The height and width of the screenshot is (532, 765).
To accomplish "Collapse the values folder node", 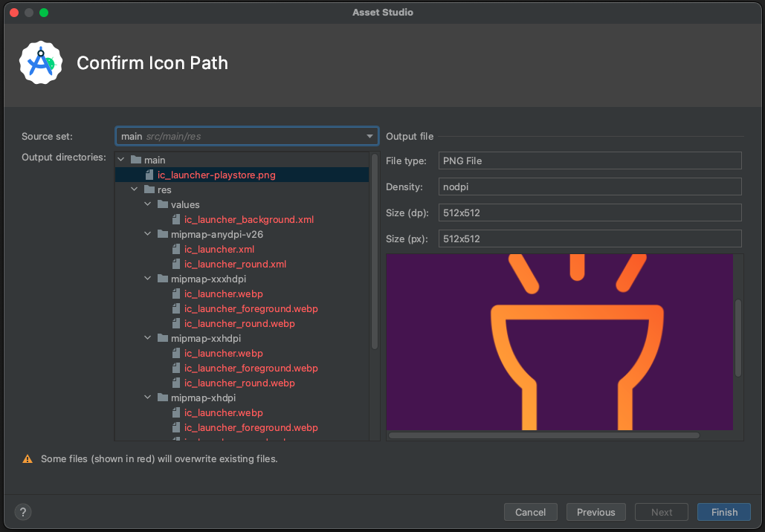I will pos(147,204).
